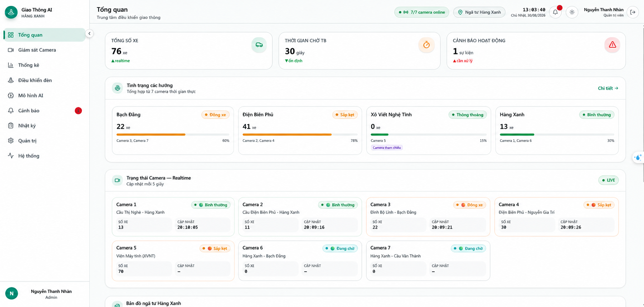Open the Tổng quan menu item
The width and height of the screenshot is (644, 307).
[44, 35]
